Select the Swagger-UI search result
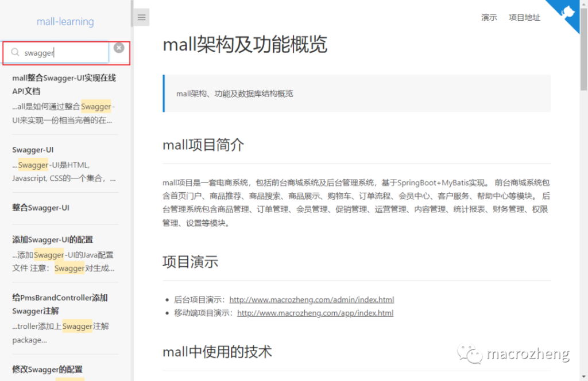The width and height of the screenshot is (588, 381). click(33, 150)
